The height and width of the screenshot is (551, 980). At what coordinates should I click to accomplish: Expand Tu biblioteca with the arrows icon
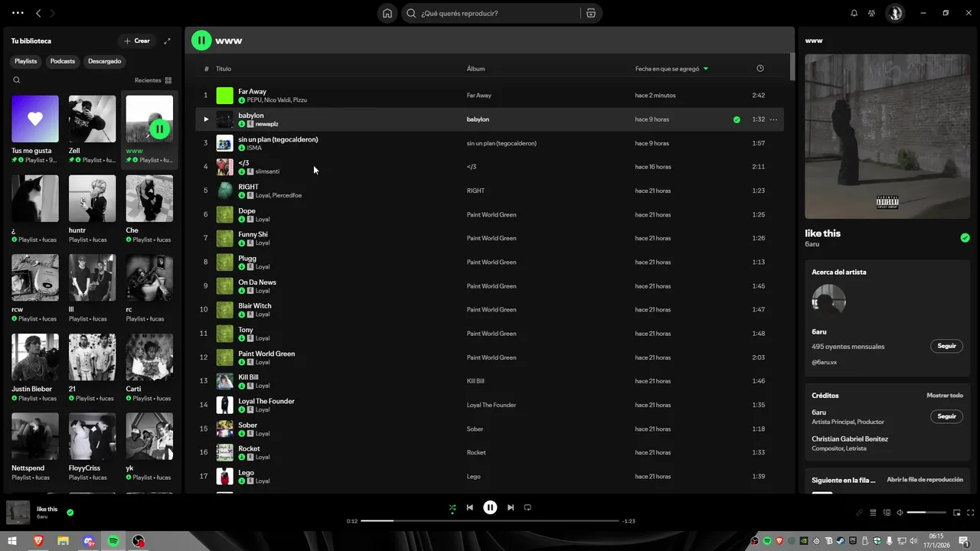167,41
